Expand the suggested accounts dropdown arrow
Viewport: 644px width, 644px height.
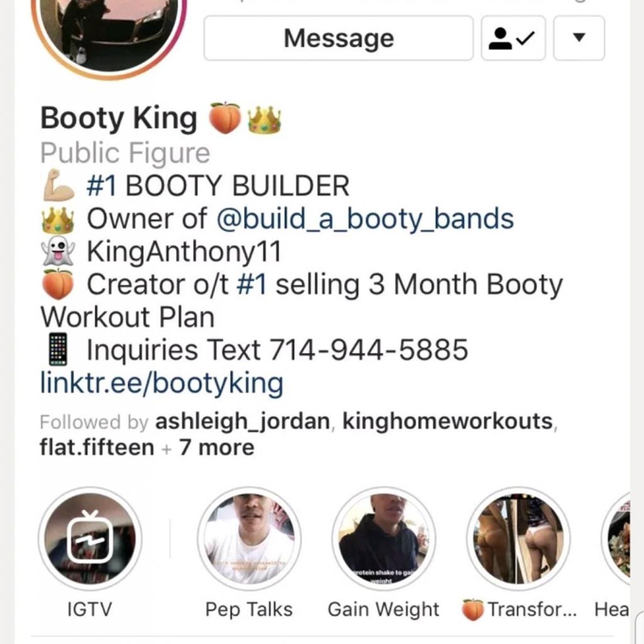coord(579,38)
